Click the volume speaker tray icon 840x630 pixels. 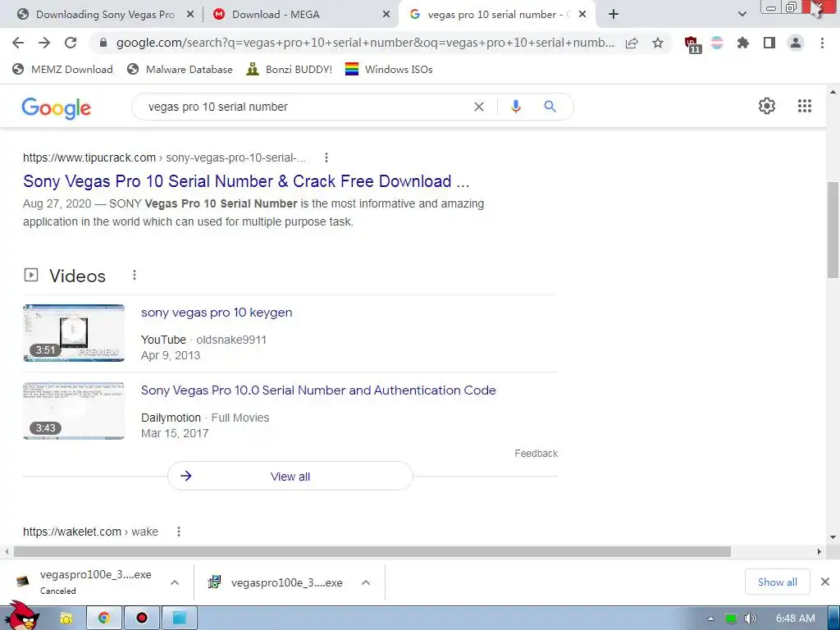[x=750, y=619]
